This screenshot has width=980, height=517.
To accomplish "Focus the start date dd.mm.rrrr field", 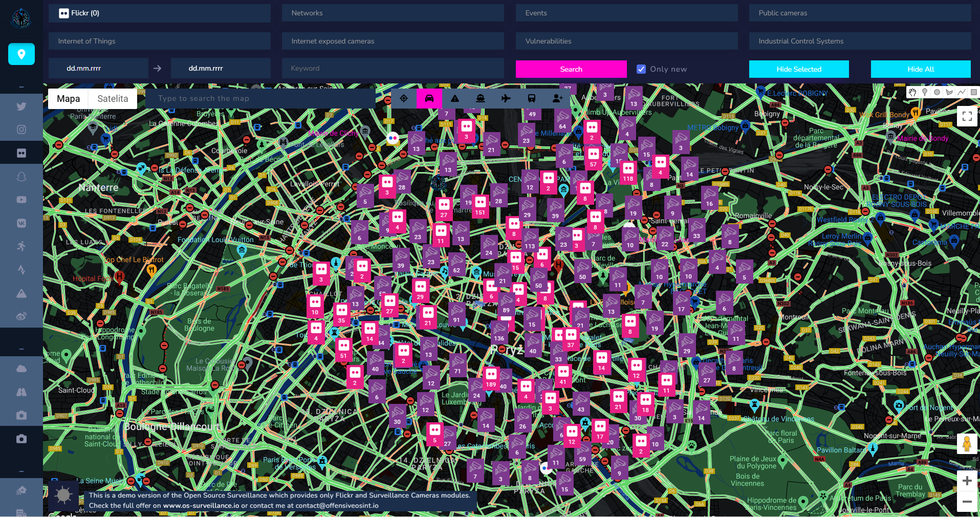I will pyautogui.click(x=98, y=68).
